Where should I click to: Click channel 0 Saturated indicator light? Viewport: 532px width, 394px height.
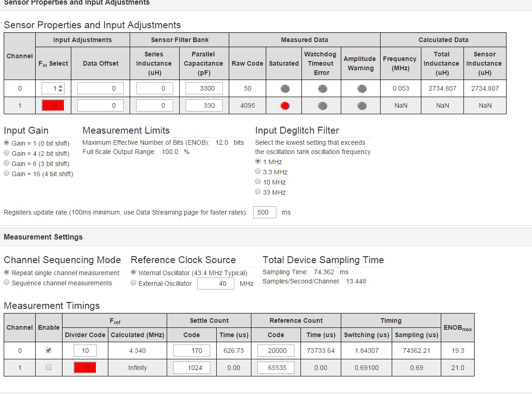285,89
